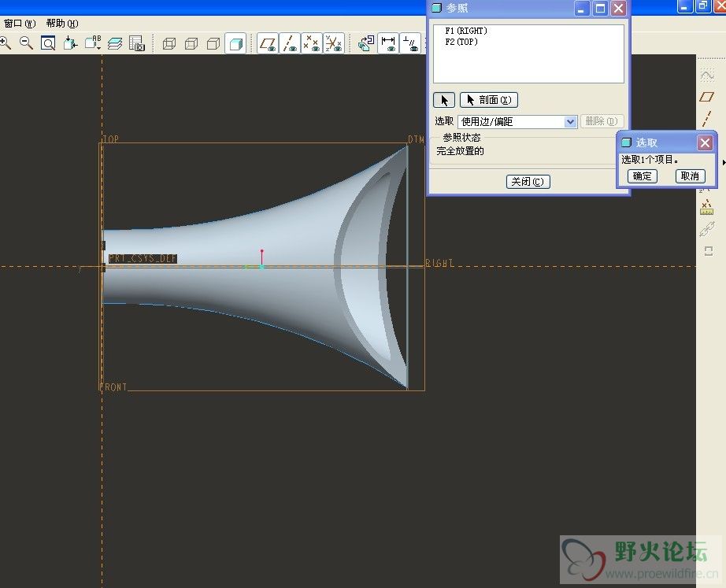Click the bracket icon at sidebar bottom
Image resolution: width=726 pixels, height=588 pixels.
(709, 251)
